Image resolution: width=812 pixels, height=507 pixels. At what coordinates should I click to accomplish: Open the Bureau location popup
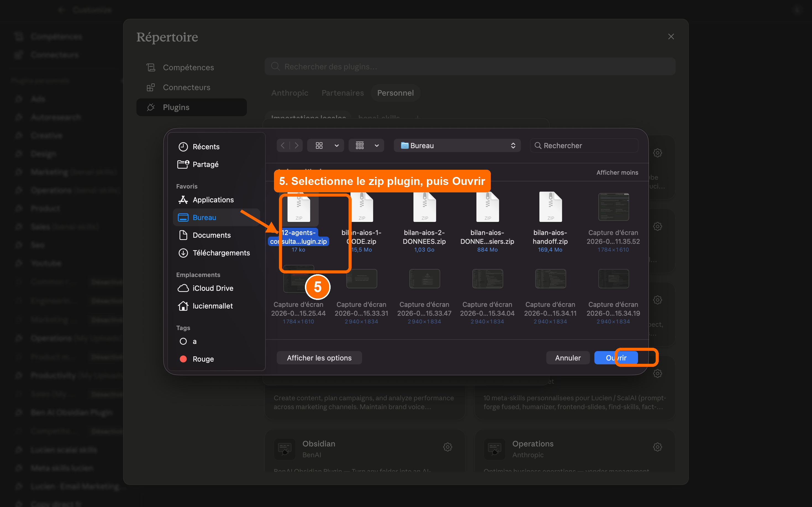tap(457, 145)
